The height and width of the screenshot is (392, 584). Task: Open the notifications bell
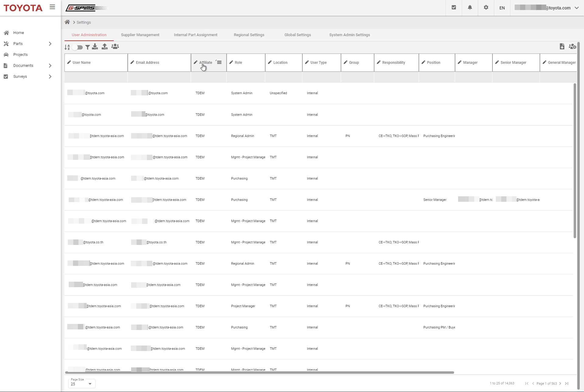470,8
